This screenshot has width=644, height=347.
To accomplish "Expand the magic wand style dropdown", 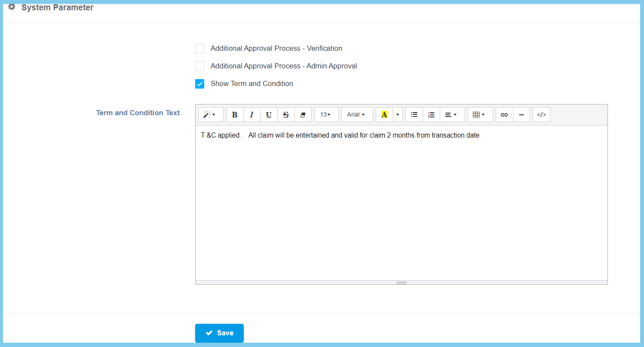I will click(x=210, y=115).
